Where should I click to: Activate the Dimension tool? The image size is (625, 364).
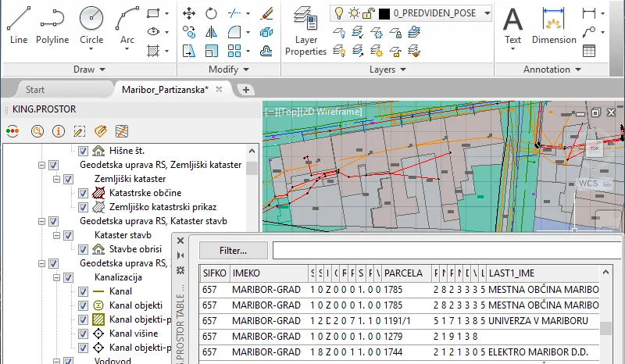point(553,23)
